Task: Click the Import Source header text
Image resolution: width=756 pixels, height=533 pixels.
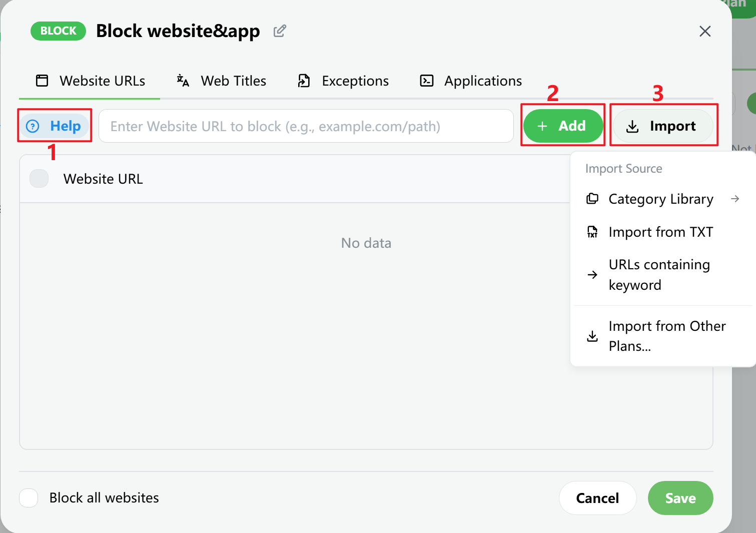Action: click(x=624, y=169)
